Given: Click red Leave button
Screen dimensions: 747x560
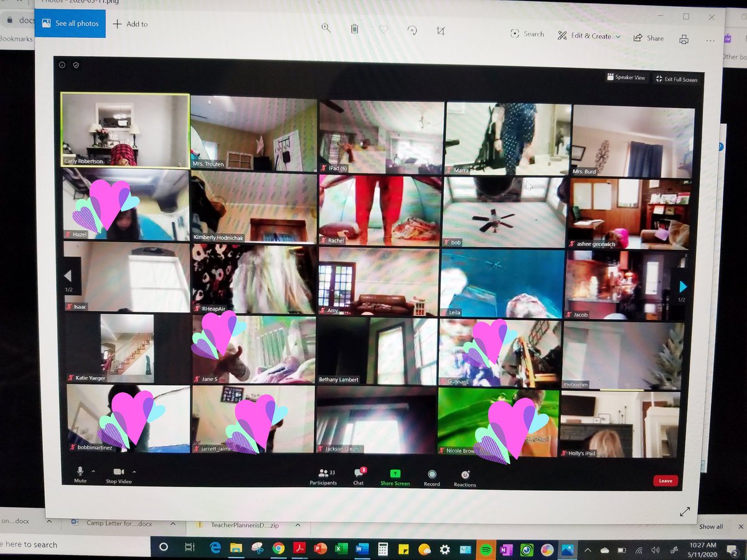Looking at the screenshot, I should 665,481.
